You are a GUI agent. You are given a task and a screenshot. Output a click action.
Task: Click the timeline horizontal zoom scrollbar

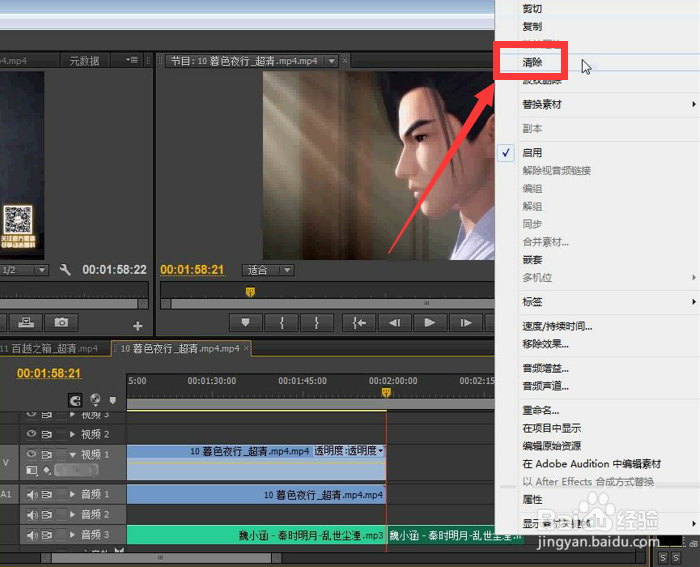(x=162, y=558)
